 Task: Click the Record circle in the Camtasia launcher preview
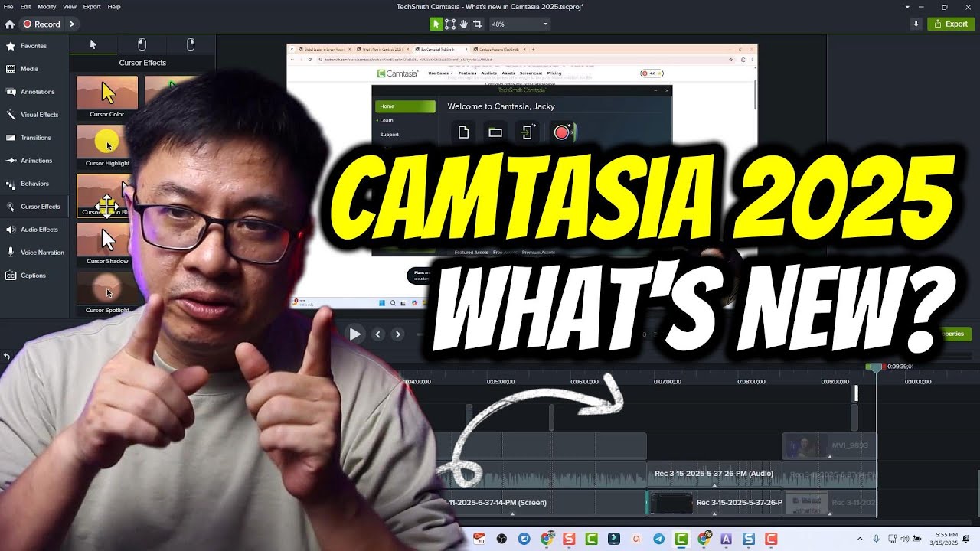(x=561, y=132)
